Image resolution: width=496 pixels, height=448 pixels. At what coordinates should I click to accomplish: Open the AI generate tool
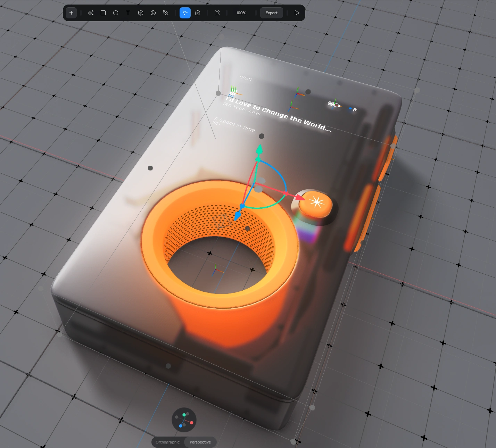(x=91, y=13)
